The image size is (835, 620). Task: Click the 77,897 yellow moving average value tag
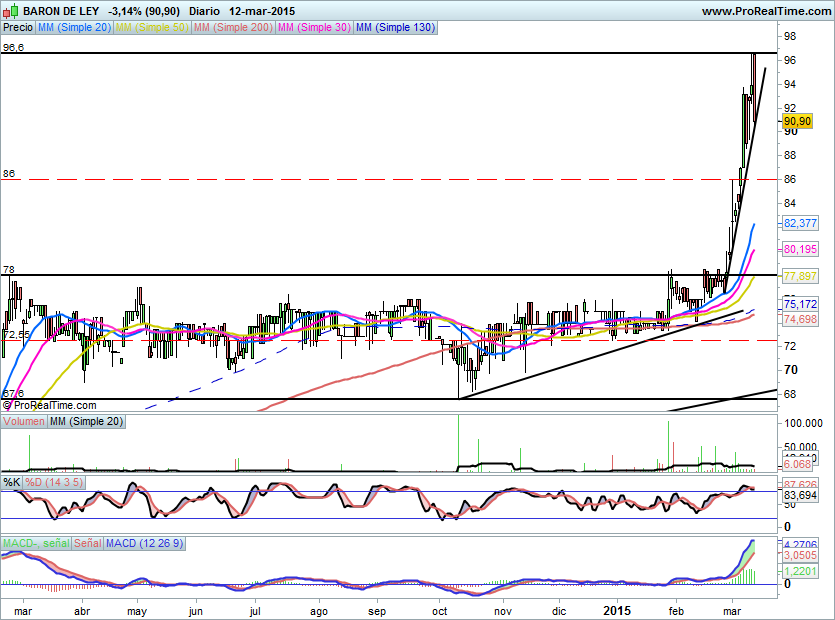[x=801, y=275]
